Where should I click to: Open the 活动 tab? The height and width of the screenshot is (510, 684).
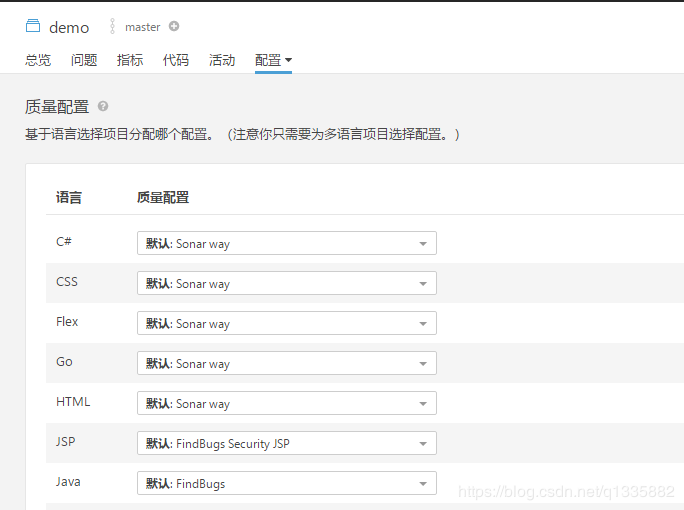pos(222,60)
